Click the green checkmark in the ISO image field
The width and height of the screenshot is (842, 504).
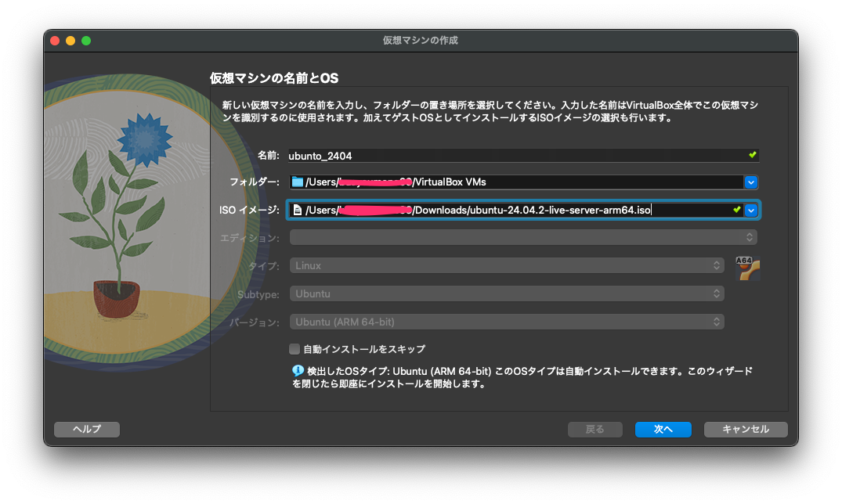coord(737,209)
